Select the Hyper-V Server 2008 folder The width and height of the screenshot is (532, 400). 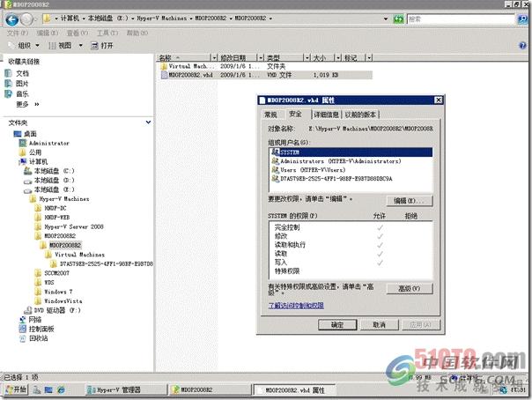click(x=74, y=226)
